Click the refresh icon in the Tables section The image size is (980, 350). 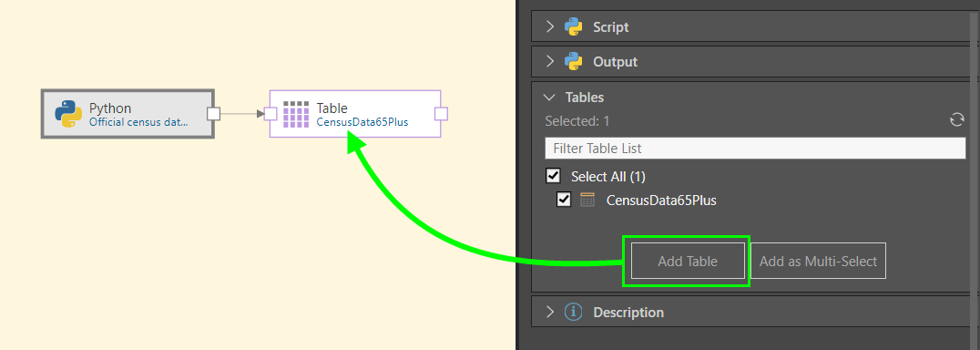957,120
